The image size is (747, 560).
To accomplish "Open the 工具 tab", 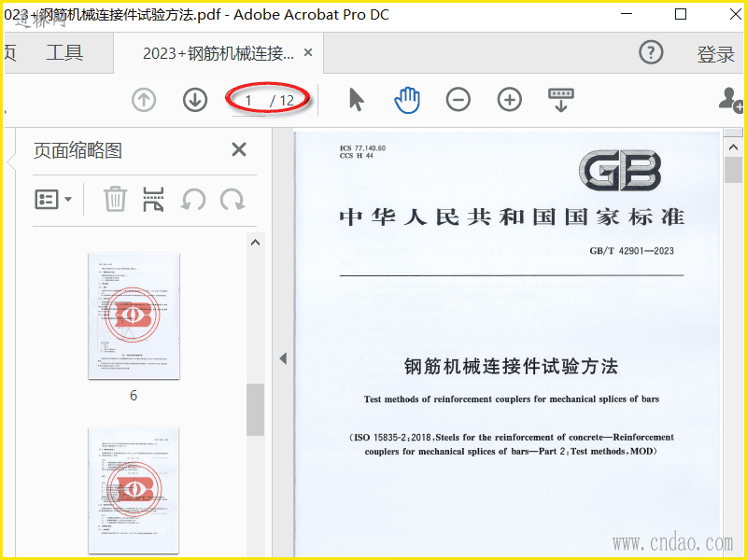I will [x=64, y=52].
